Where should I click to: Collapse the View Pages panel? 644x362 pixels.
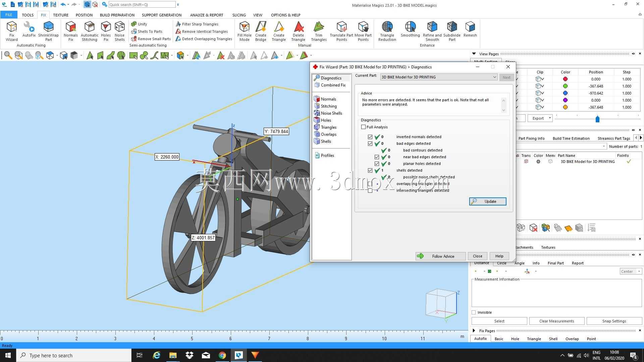[x=474, y=54]
